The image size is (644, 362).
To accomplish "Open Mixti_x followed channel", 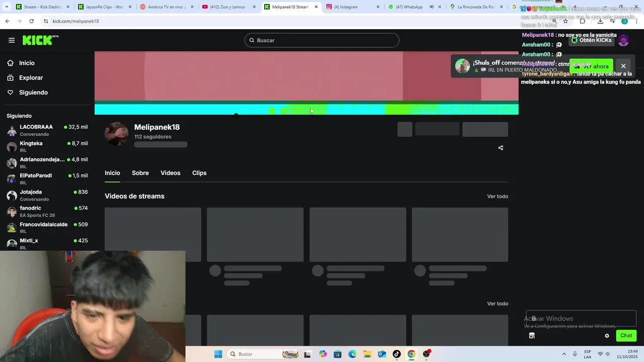I will click(x=47, y=243).
